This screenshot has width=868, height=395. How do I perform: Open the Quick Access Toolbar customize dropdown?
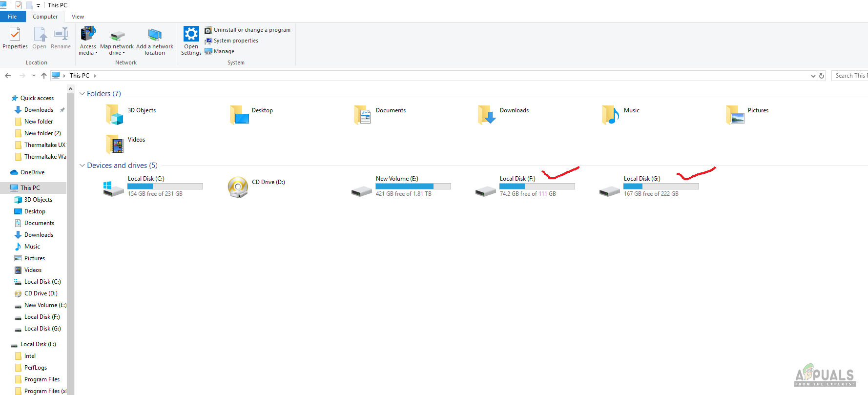[x=38, y=5]
